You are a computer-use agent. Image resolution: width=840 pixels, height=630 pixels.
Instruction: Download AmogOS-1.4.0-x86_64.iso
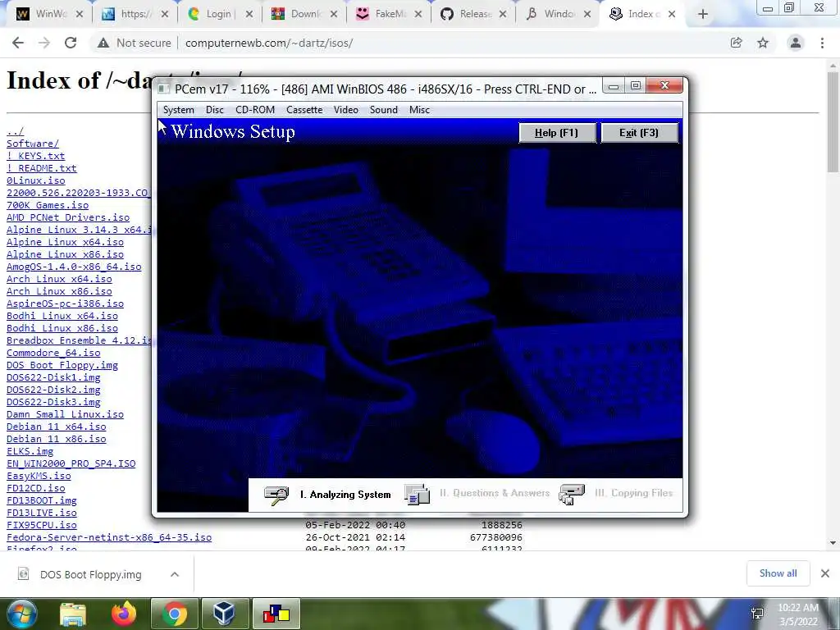tap(74, 267)
